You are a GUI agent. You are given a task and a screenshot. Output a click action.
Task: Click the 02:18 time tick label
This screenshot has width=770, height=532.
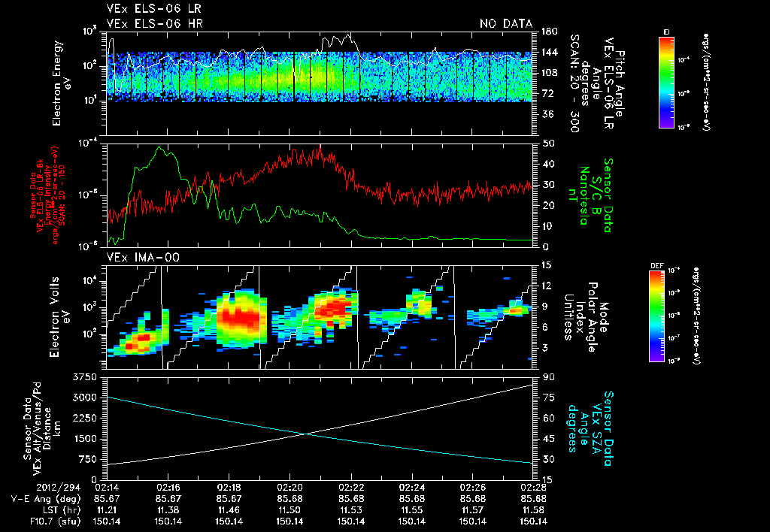click(x=229, y=488)
